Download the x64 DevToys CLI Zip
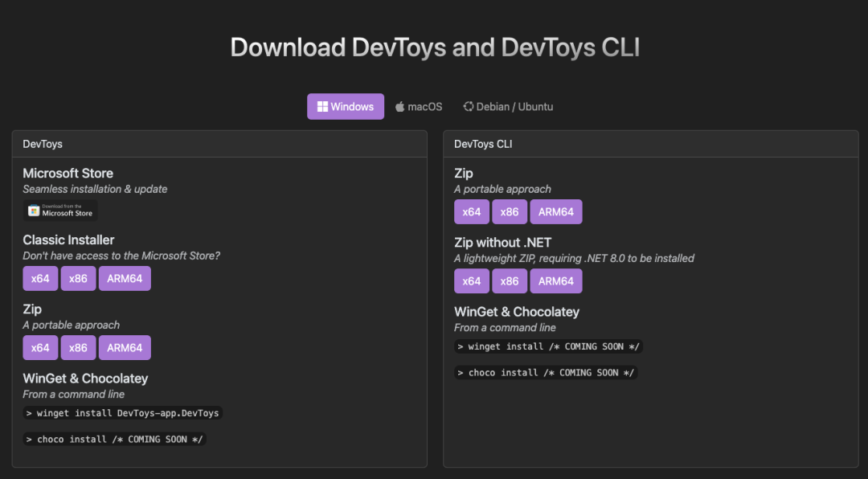 tap(472, 211)
